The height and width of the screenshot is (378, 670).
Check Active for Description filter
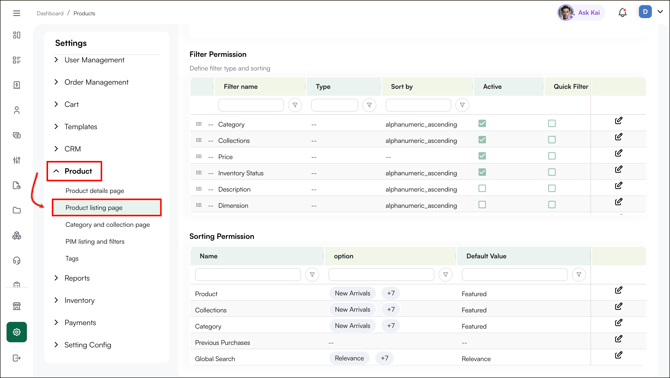click(x=482, y=188)
